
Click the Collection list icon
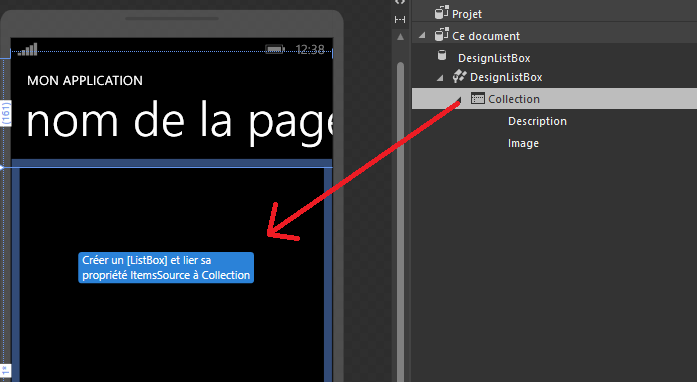click(x=477, y=98)
